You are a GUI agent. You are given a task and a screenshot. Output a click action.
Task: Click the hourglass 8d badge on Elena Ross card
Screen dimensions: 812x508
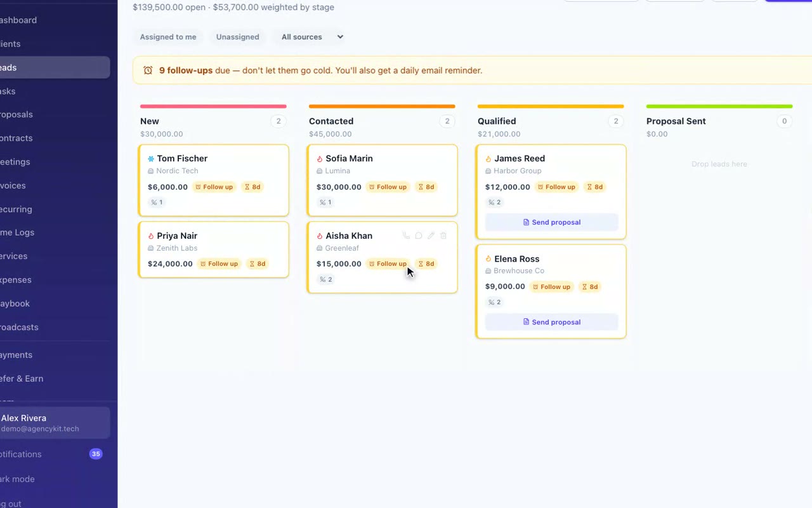(590, 286)
